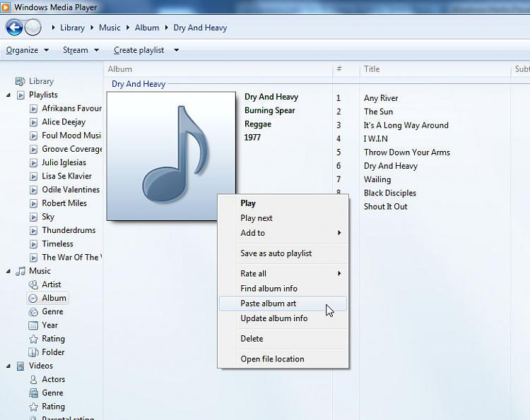Viewport: 530px width, 420px height.
Task: Click the Videos library icon
Action: tap(20, 366)
